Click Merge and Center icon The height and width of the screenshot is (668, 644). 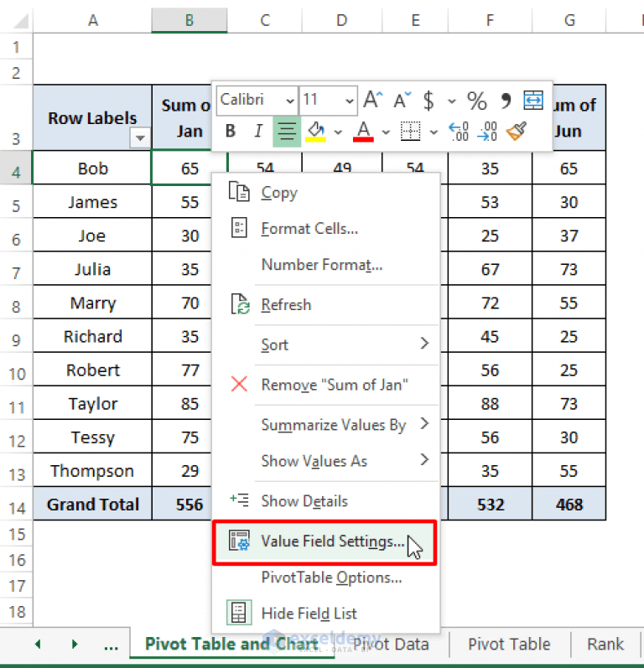tap(533, 100)
